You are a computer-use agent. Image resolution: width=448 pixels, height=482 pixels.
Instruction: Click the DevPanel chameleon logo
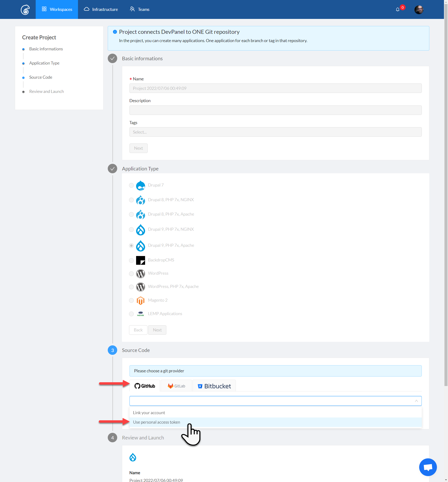(x=25, y=9)
